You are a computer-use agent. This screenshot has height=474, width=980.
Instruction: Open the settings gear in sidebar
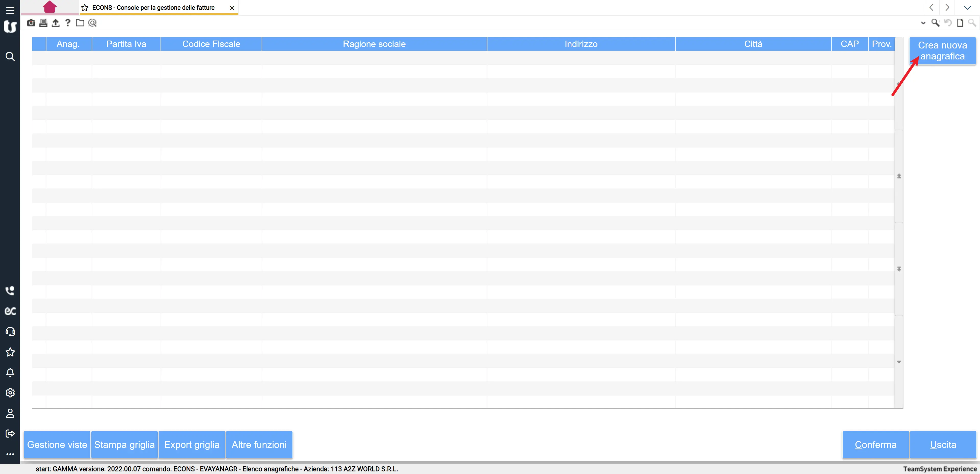[x=10, y=393]
